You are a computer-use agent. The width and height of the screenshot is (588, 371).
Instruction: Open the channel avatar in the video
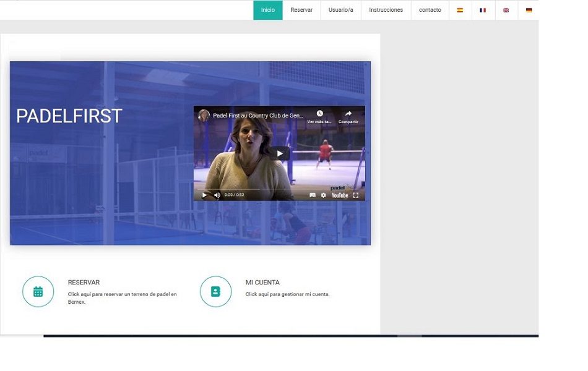pos(204,116)
